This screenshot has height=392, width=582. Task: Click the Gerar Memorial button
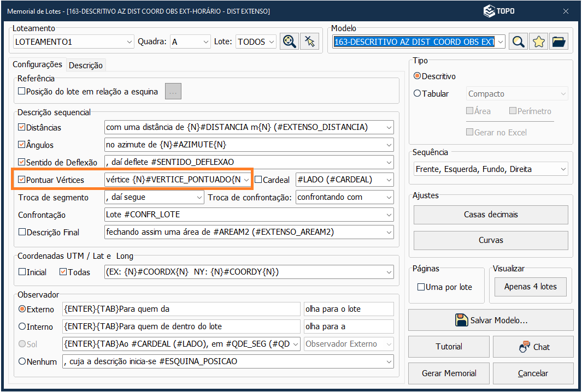(449, 373)
